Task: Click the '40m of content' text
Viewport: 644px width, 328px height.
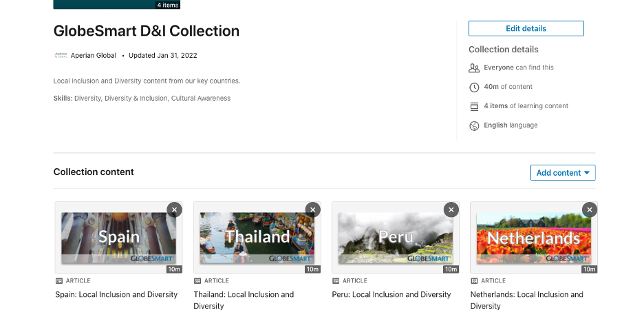Action: (x=508, y=87)
